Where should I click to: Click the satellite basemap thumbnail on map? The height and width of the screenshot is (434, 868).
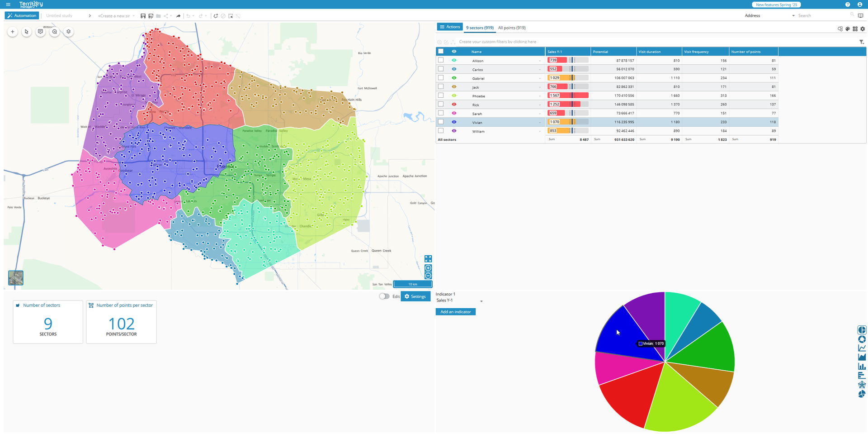point(16,278)
